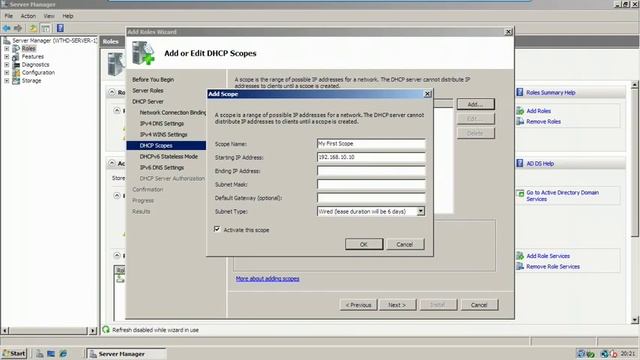Expand the Storage tree node
The height and width of the screenshot is (360, 640).
(x=7, y=80)
